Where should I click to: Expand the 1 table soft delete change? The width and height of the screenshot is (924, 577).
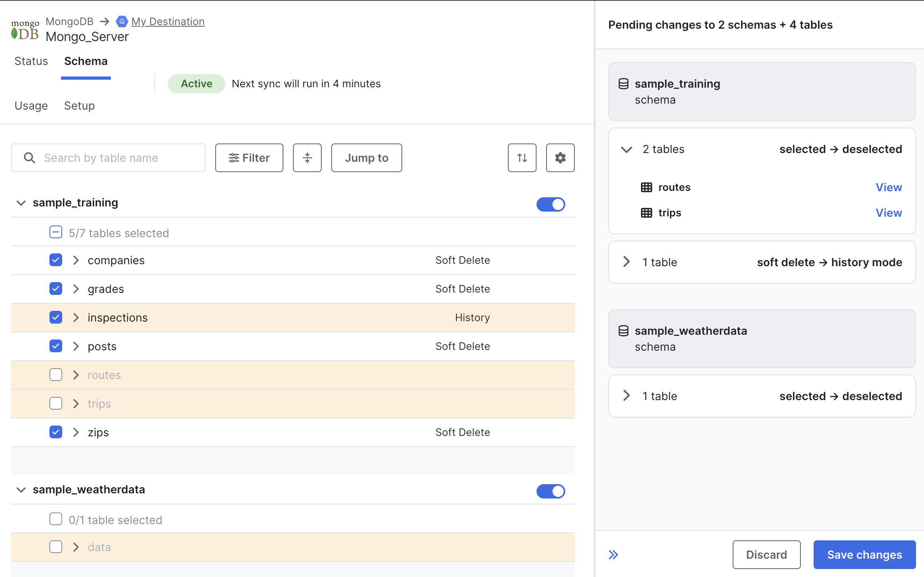coord(625,262)
